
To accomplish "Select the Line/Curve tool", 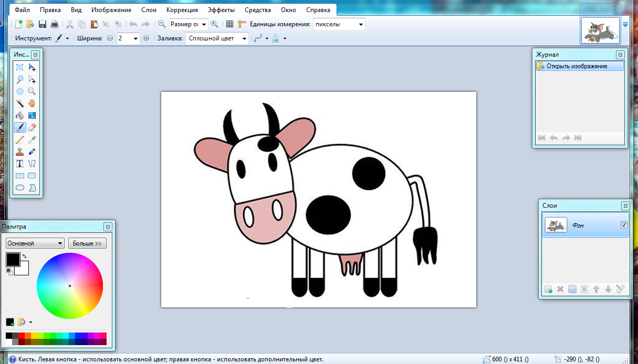I will click(x=32, y=164).
